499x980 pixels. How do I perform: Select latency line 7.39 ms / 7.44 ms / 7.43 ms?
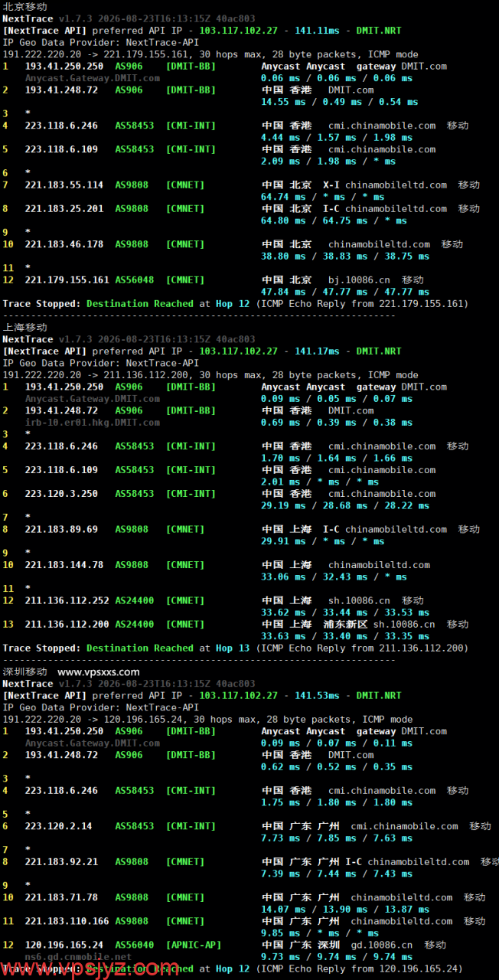point(337,874)
